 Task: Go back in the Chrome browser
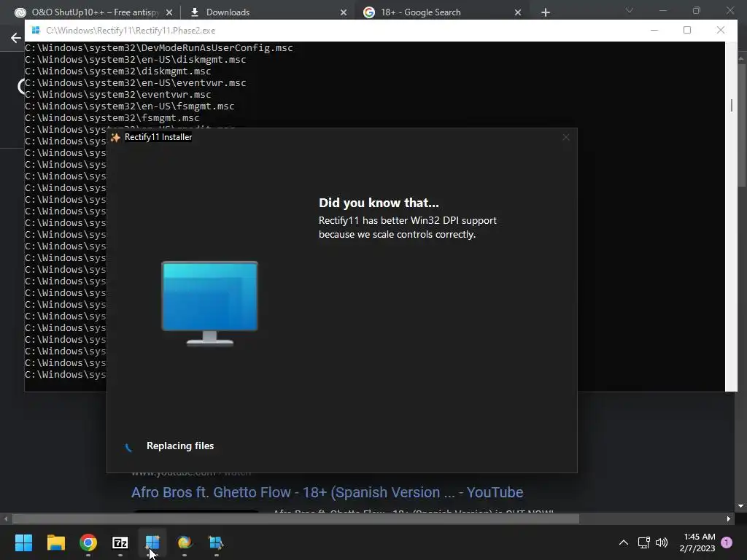pyautogui.click(x=16, y=38)
